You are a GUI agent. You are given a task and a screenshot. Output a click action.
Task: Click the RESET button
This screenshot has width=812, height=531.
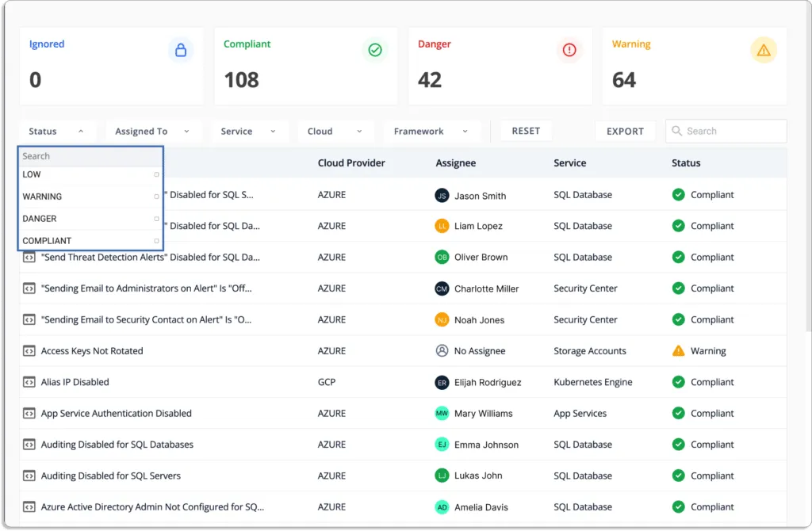(x=526, y=131)
